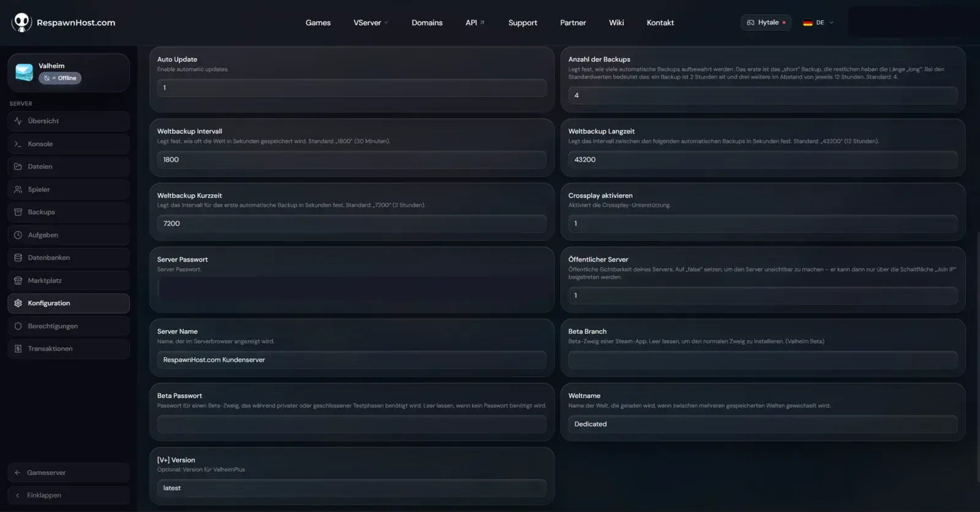Click the [V+] Version input field
Screen dimensions: 980x512
pyautogui.click(x=352, y=488)
